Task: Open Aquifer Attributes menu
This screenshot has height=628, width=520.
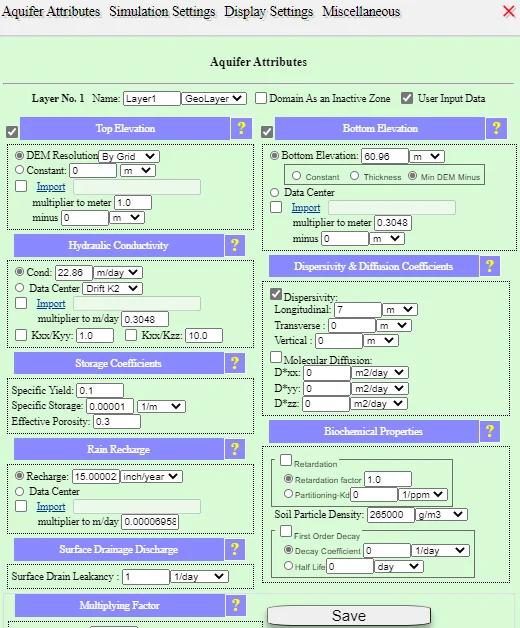Action: [x=51, y=11]
